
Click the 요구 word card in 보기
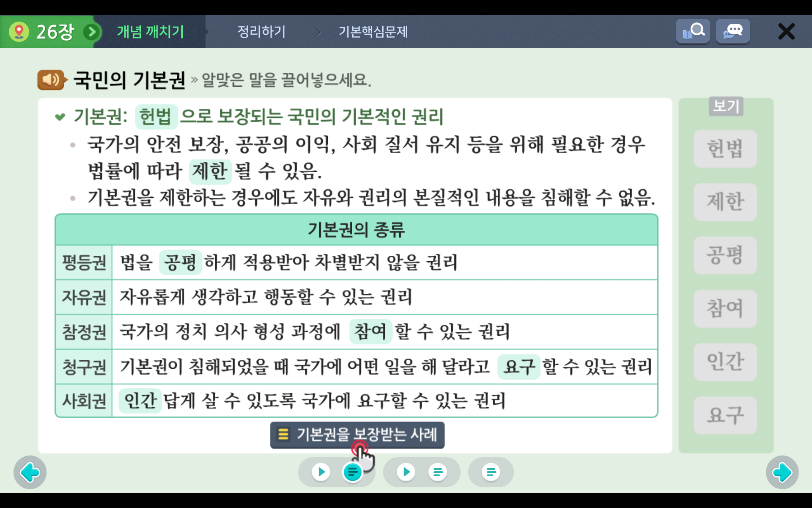coord(725,415)
